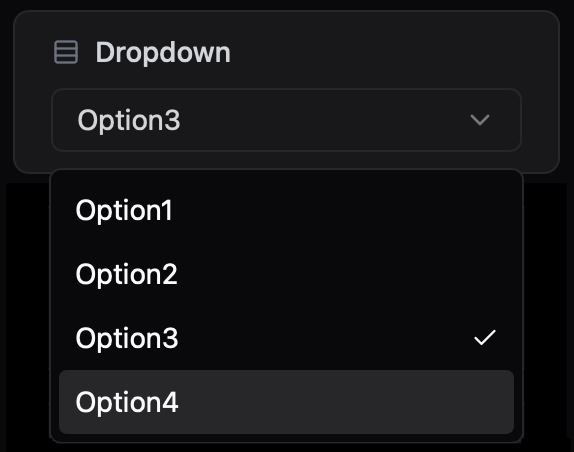Screen dimensions: 574x452
Task: Collapse the open dropdown via its select field
Action: click(x=287, y=120)
